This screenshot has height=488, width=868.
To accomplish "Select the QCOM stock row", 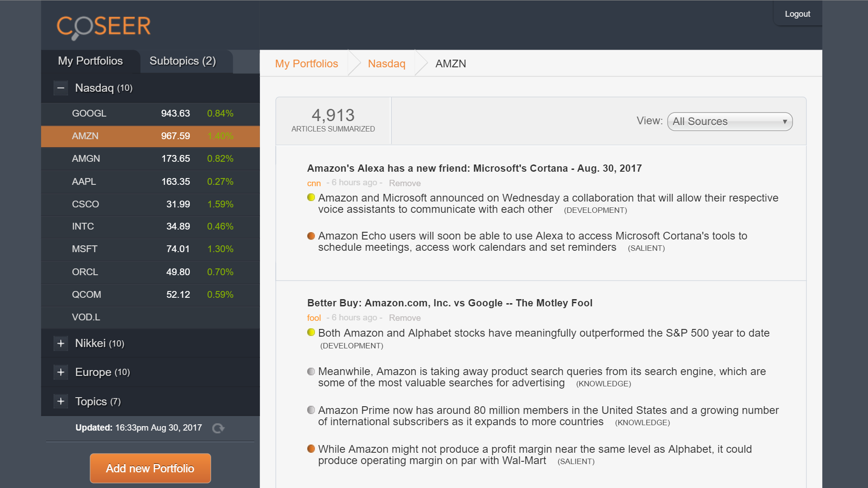I will tap(151, 295).
